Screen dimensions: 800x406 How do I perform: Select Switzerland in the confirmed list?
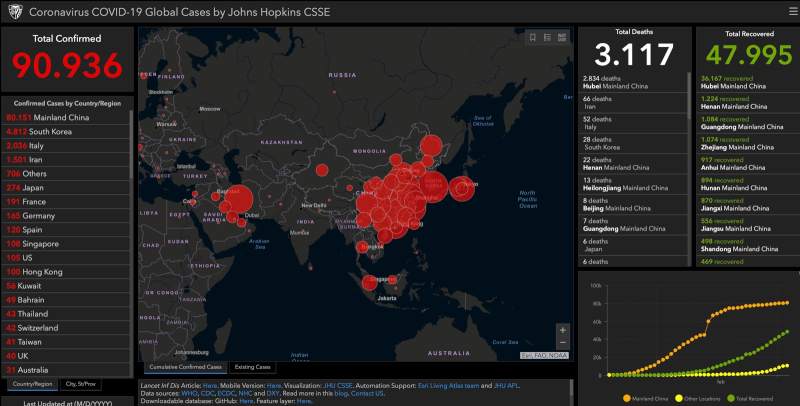66,328
